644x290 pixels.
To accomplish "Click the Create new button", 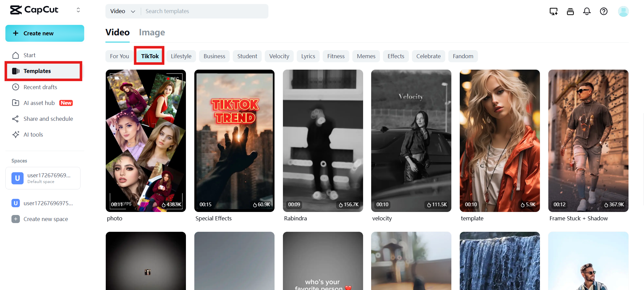I will click(45, 33).
